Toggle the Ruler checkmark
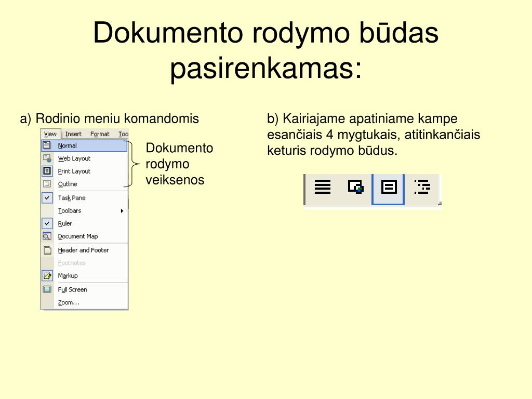Viewport: 532px width, 399px height. 47,223
